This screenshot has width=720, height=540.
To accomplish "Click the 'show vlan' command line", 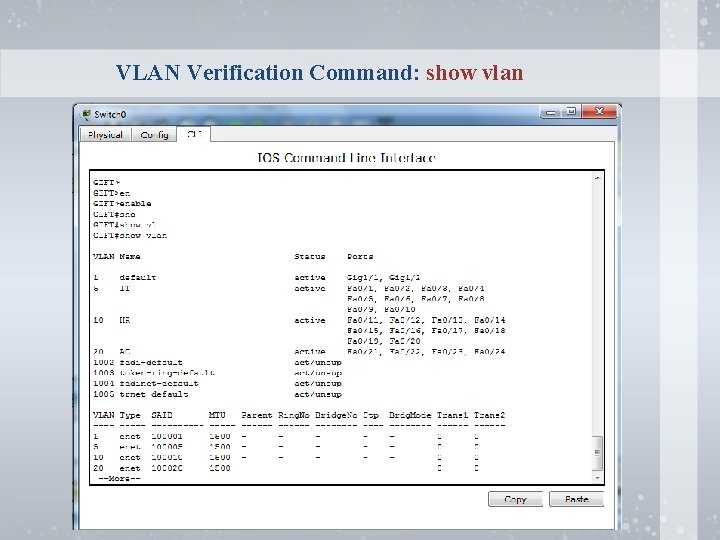I will tap(130, 236).
